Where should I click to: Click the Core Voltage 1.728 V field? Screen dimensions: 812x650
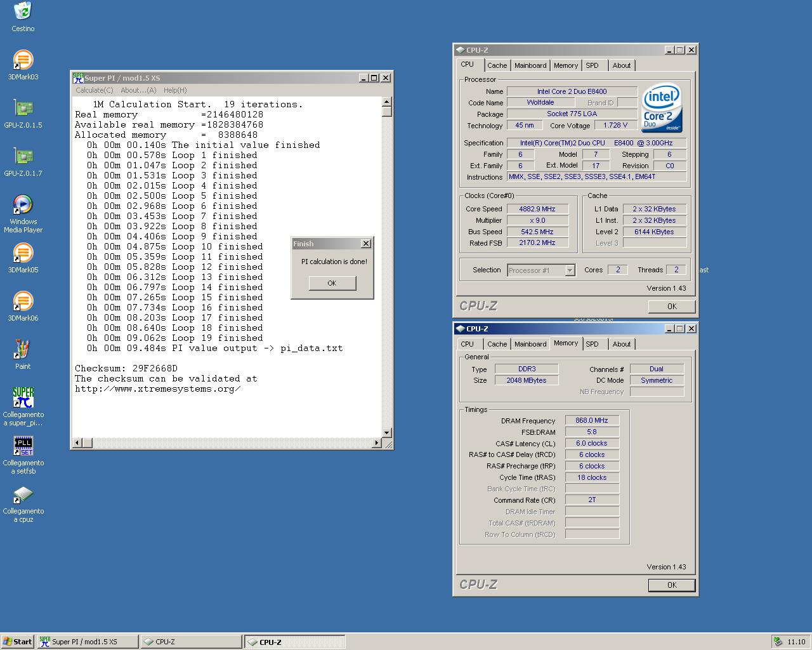click(x=615, y=126)
